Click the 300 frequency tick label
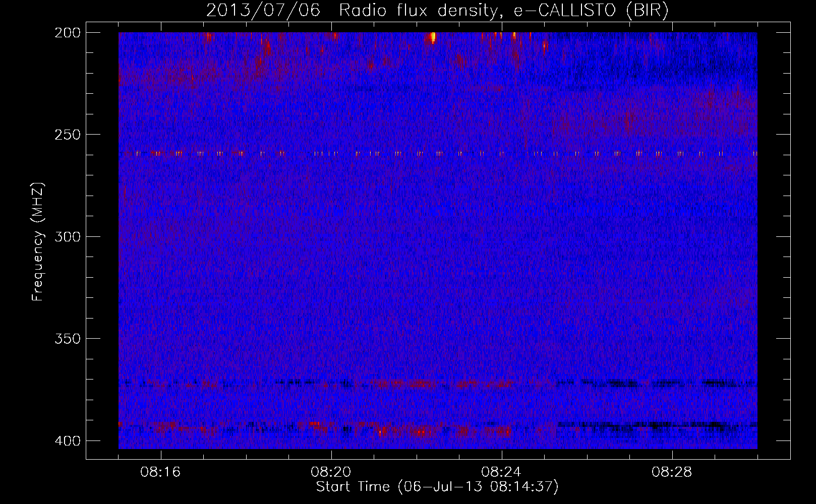 click(x=68, y=236)
